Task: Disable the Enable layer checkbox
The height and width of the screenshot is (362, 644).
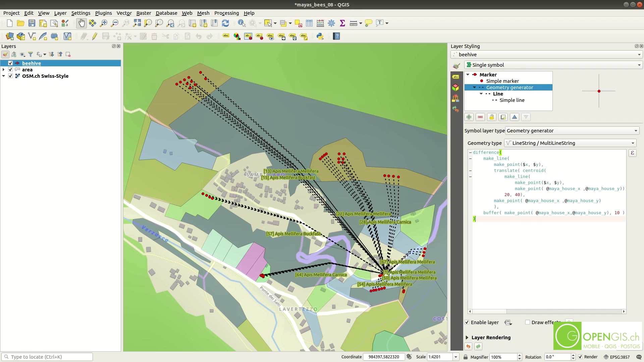Action: (467, 322)
